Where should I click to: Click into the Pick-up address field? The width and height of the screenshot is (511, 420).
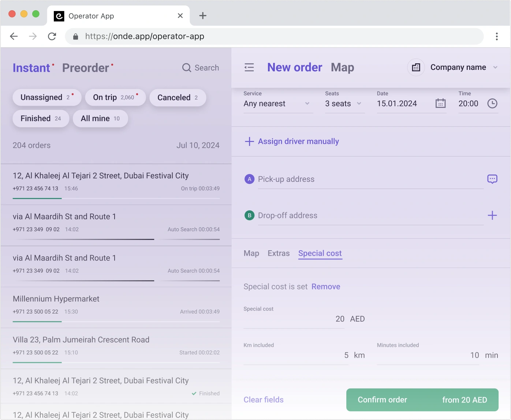point(370,179)
